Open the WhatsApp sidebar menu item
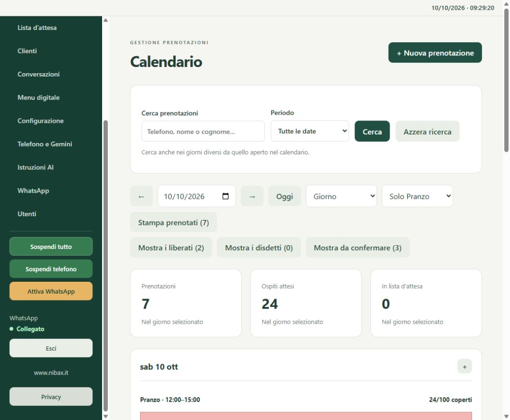The width and height of the screenshot is (510, 420). (x=33, y=191)
